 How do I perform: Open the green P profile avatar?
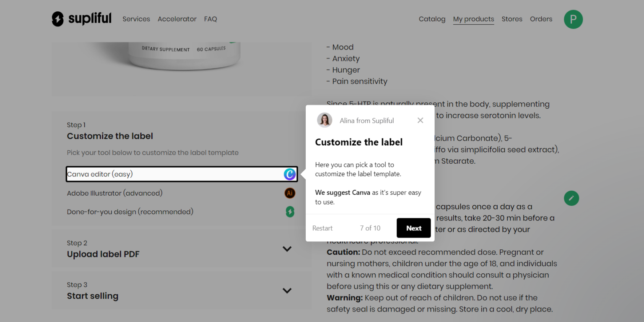pos(573,19)
